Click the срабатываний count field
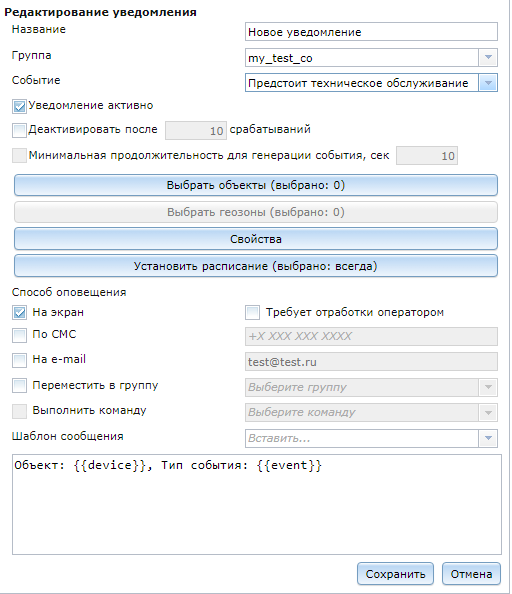 pyautogui.click(x=196, y=131)
